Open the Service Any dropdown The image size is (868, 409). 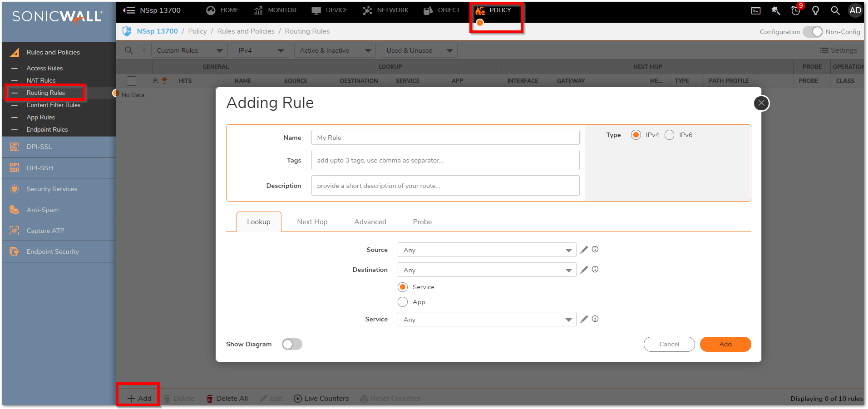(487, 319)
